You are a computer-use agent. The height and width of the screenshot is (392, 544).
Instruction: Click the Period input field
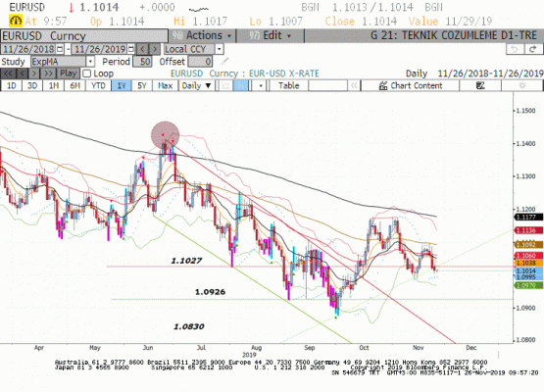(x=142, y=62)
